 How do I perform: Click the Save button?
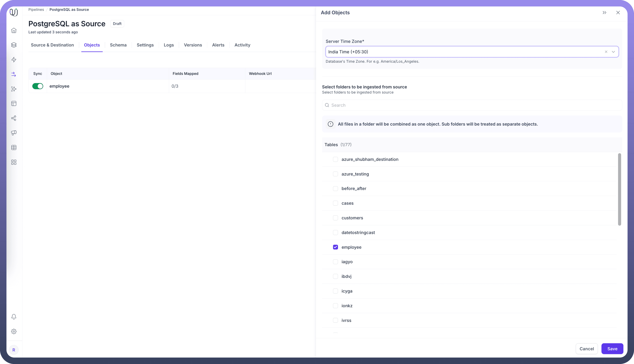pos(612,349)
